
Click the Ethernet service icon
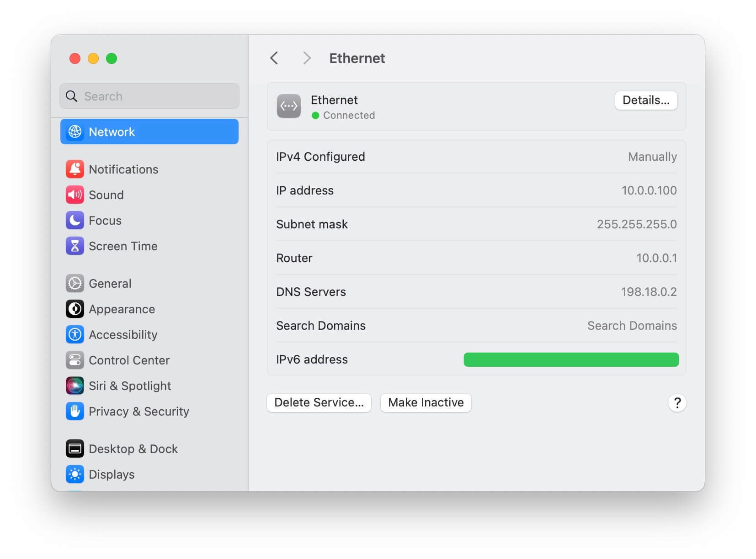pos(289,106)
